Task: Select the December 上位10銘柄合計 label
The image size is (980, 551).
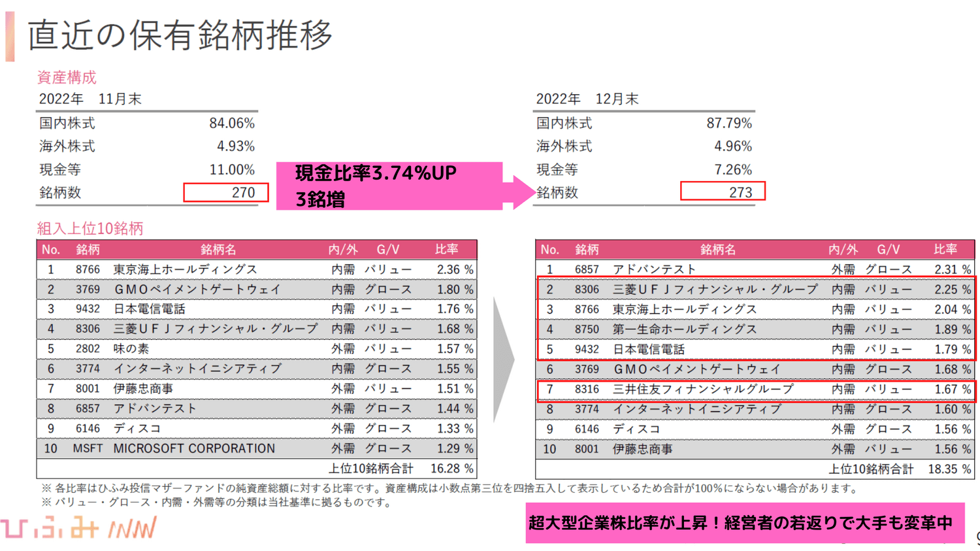Action: click(x=872, y=469)
